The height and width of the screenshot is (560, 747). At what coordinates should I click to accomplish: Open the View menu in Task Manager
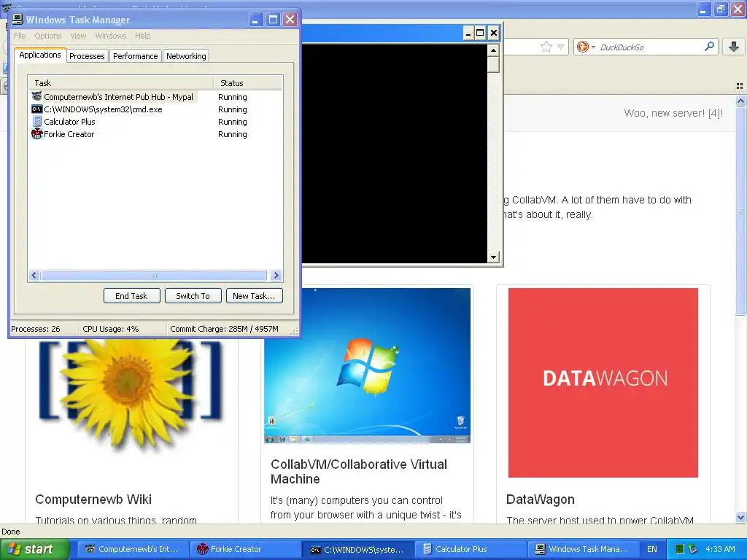coord(78,36)
